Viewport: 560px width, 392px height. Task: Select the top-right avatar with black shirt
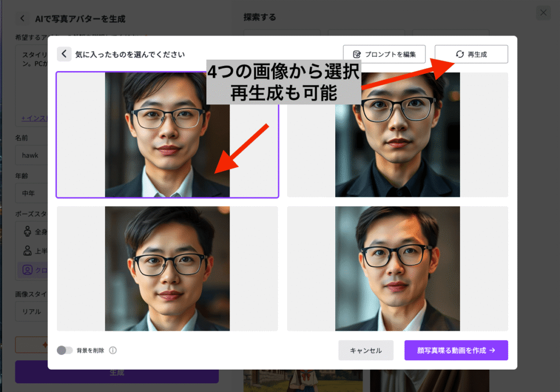click(x=397, y=134)
